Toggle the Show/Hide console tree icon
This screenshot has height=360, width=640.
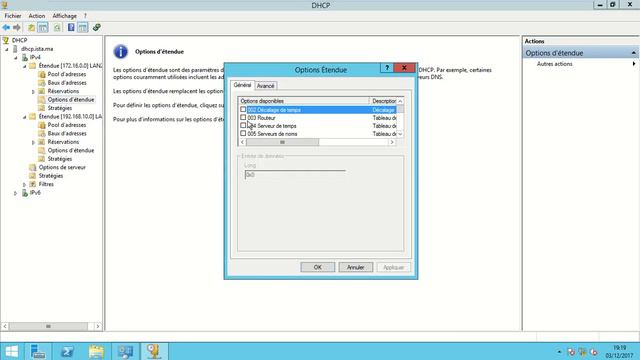point(43,27)
